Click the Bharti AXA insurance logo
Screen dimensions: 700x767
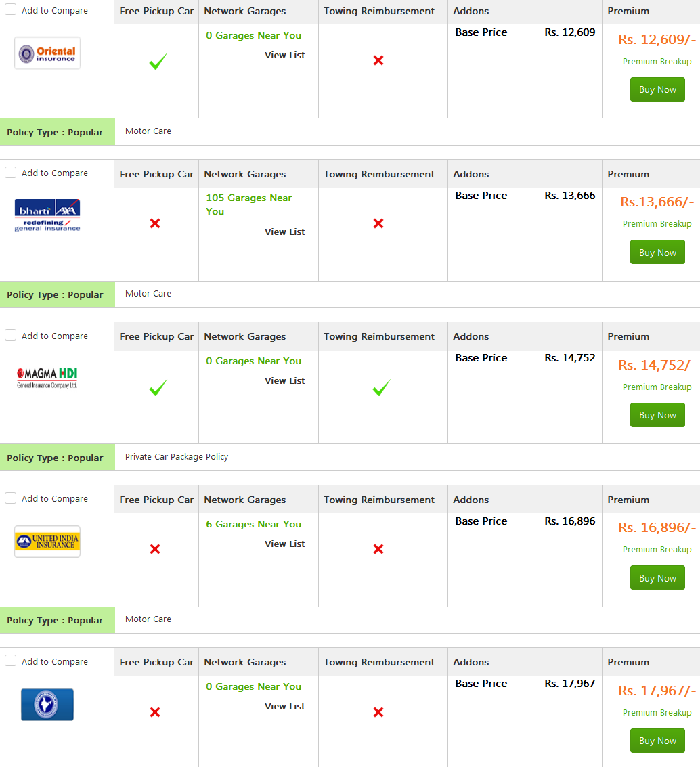[47, 215]
